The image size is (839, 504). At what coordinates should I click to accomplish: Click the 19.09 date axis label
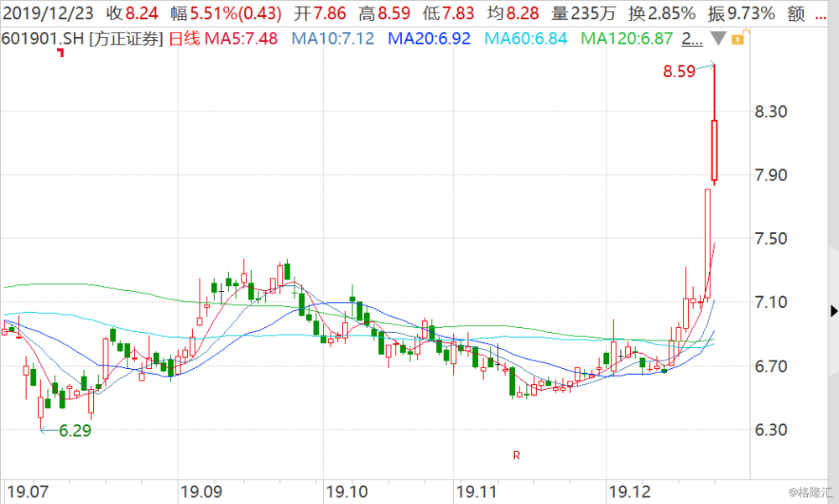[x=201, y=491]
